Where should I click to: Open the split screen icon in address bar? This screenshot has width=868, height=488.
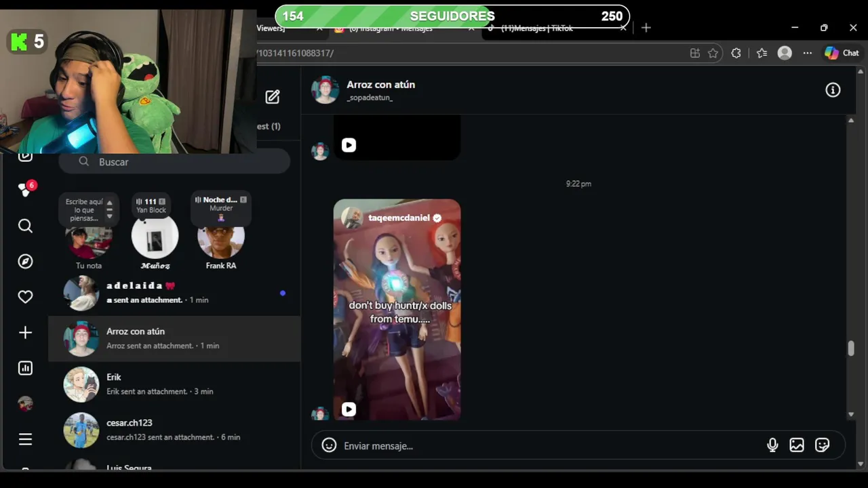coord(695,53)
